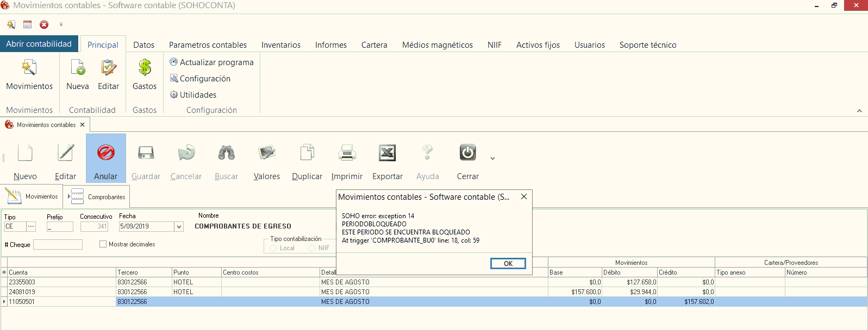Click the Duplicar icon
Screen dimensions: 868x330
pyautogui.click(x=307, y=153)
